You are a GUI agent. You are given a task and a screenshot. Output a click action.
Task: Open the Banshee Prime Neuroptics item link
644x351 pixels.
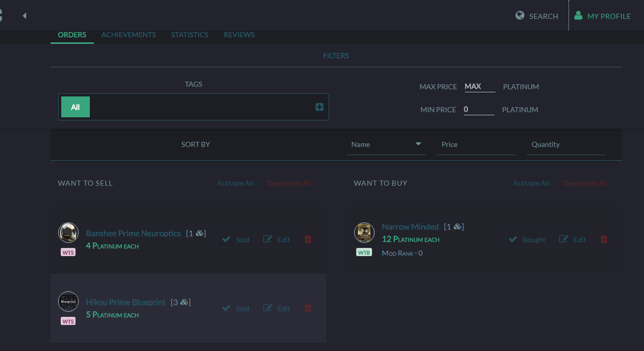[133, 233]
